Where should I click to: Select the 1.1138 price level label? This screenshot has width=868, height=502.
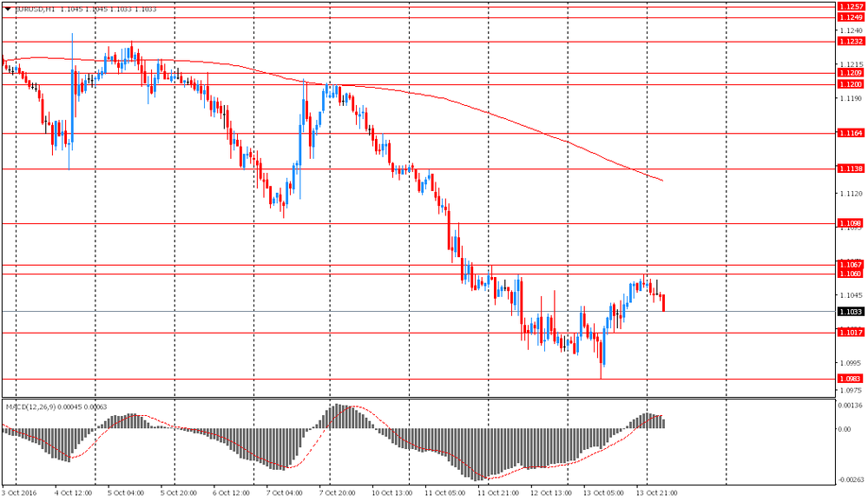pos(850,169)
